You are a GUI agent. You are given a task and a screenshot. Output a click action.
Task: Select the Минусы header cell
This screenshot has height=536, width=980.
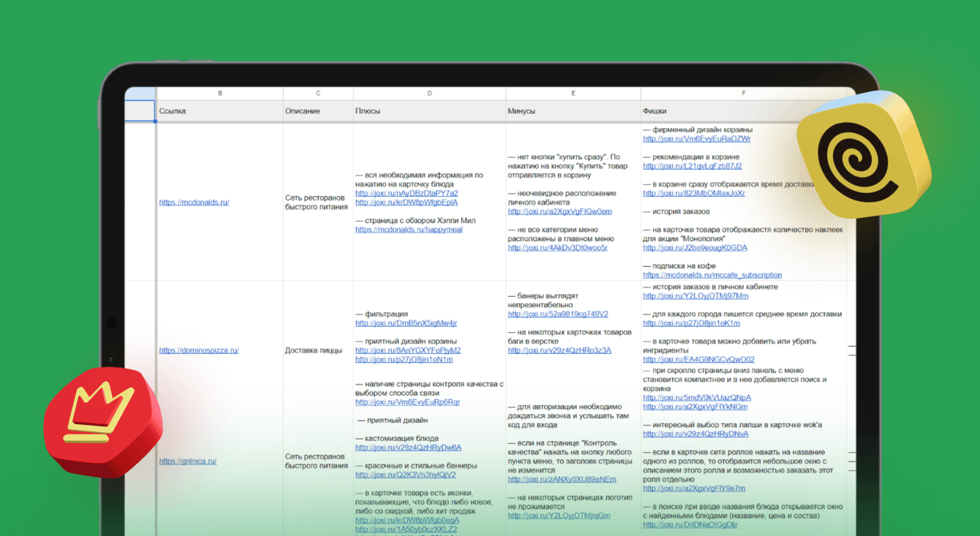coord(573,111)
